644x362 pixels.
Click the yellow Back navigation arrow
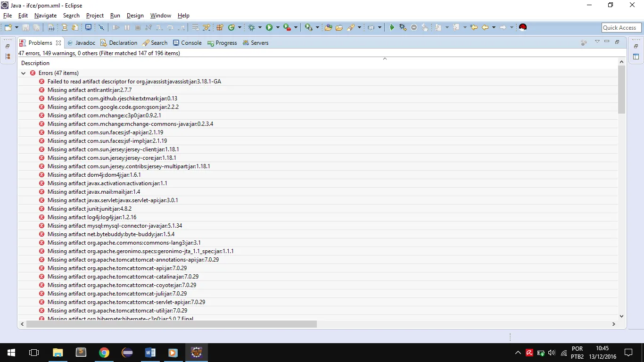pyautogui.click(x=485, y=27)
